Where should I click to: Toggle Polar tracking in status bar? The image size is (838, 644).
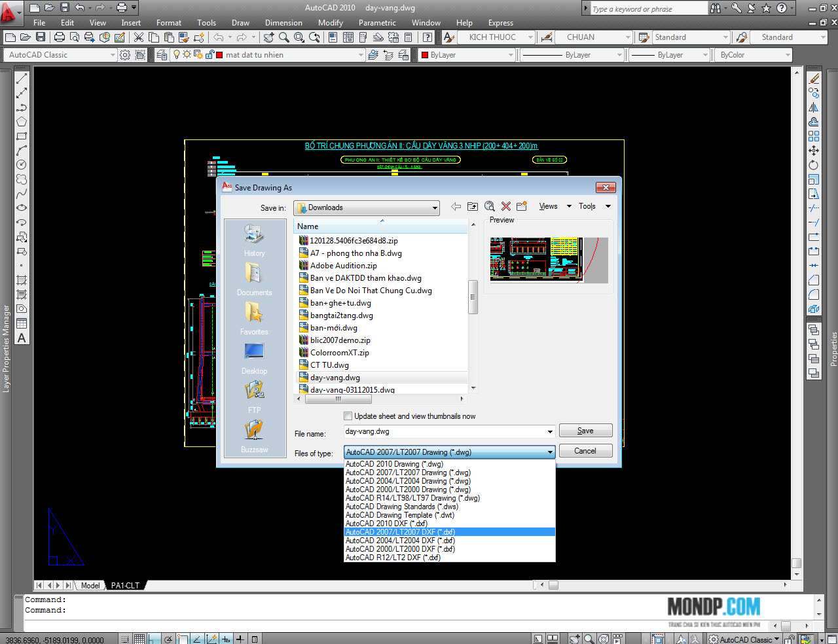pyautogui.click(x=168, y=639)
